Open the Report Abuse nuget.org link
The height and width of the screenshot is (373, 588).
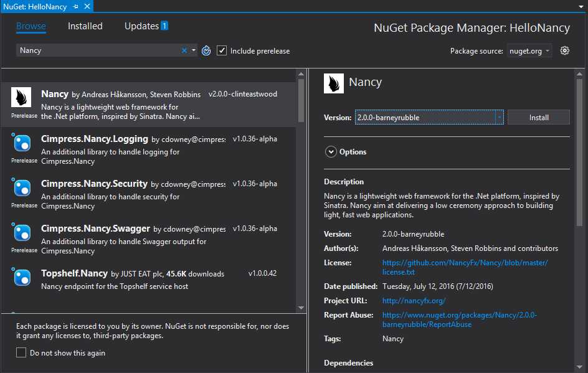click(460, 320)
